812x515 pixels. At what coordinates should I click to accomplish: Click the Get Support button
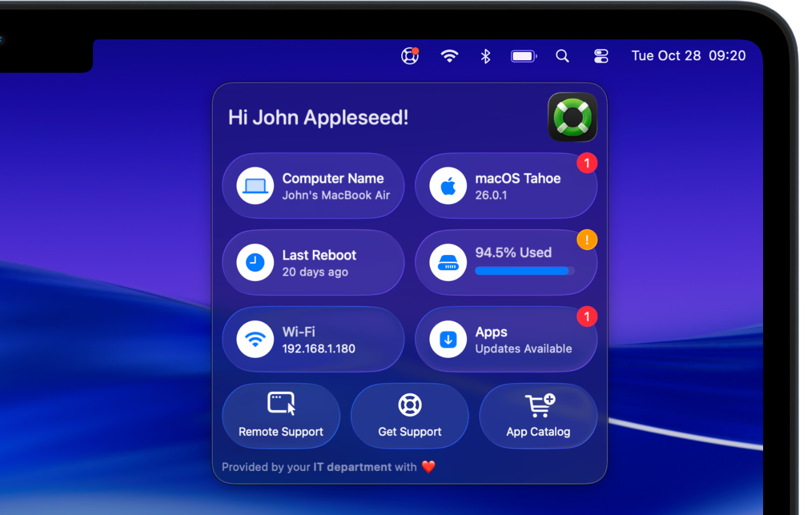(410, 415)
